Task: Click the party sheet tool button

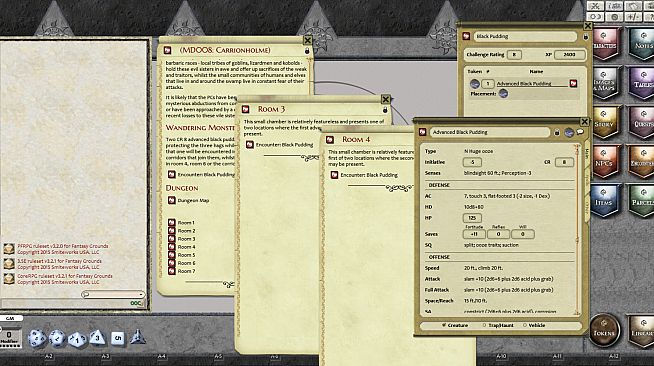Action: 614,6
